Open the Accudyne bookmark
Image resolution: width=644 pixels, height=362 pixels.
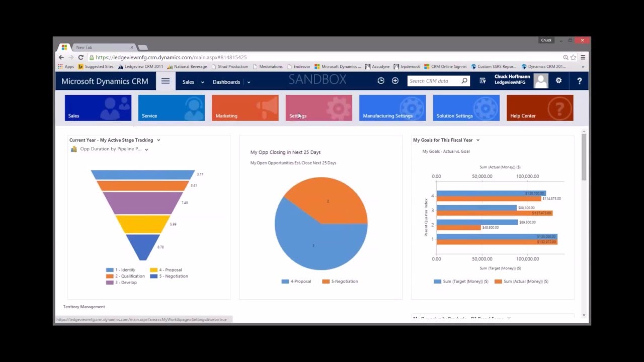pos(377,66)
